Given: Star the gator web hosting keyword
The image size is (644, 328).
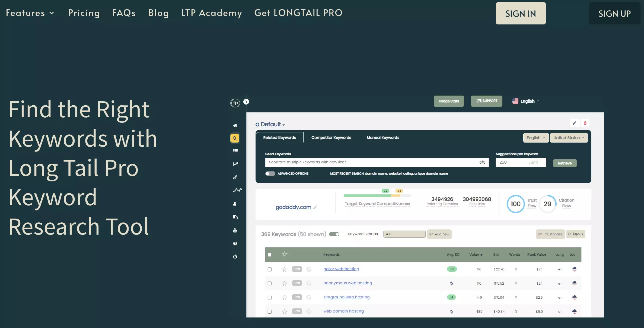Looking at the screenshot, I should point(284,269).
